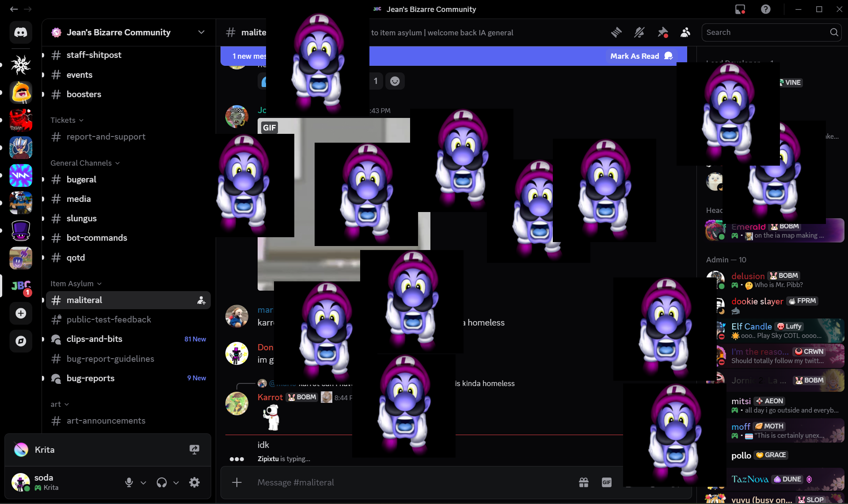Image resolution: width=848 pixels, height=504 pixels.
Task: Show pinned messages
Action: click(x=662, y=32)
